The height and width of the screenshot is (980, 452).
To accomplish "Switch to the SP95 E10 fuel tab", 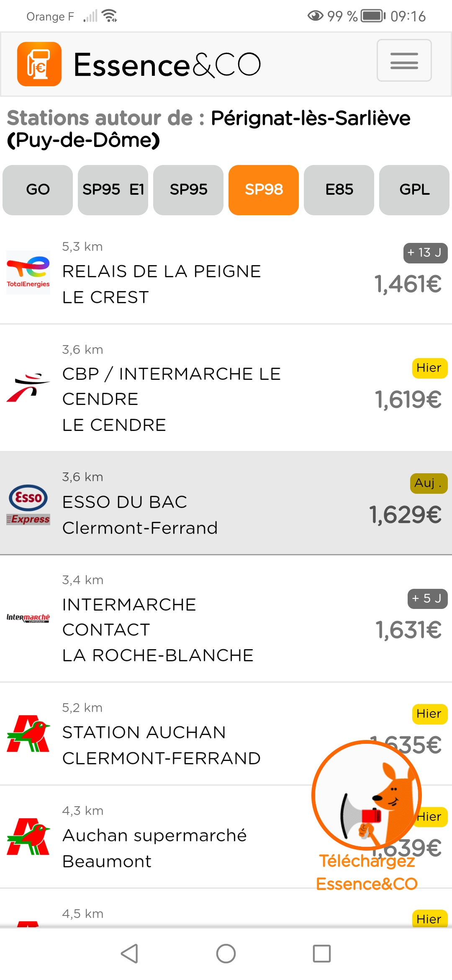I will [x=113, y=190].
